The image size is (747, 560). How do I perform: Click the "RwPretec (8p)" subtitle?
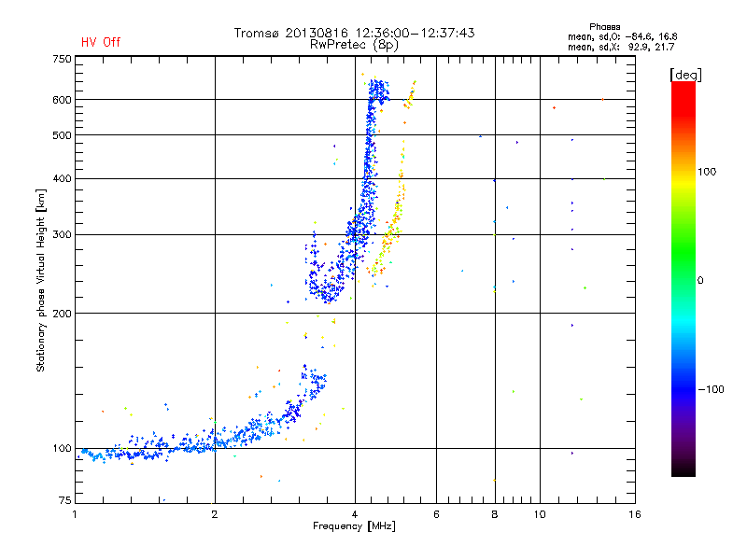[x=354, y=45]
